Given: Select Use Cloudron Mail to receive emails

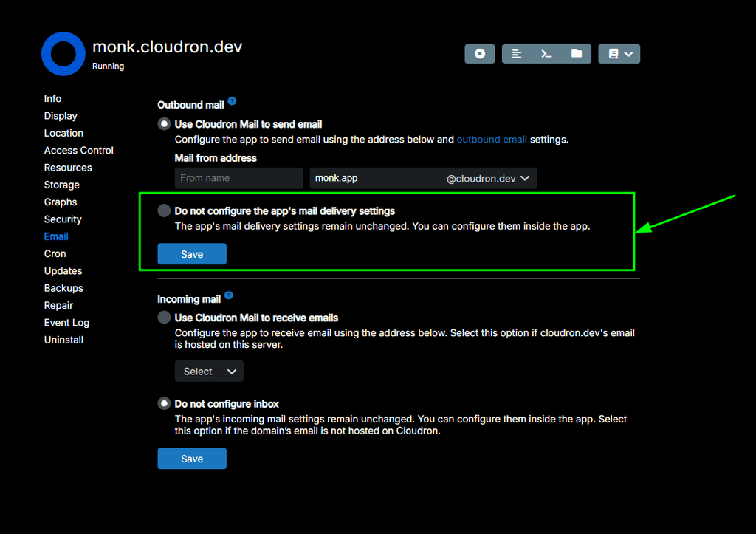Looking at the screenshot, I should pos(164,318).
